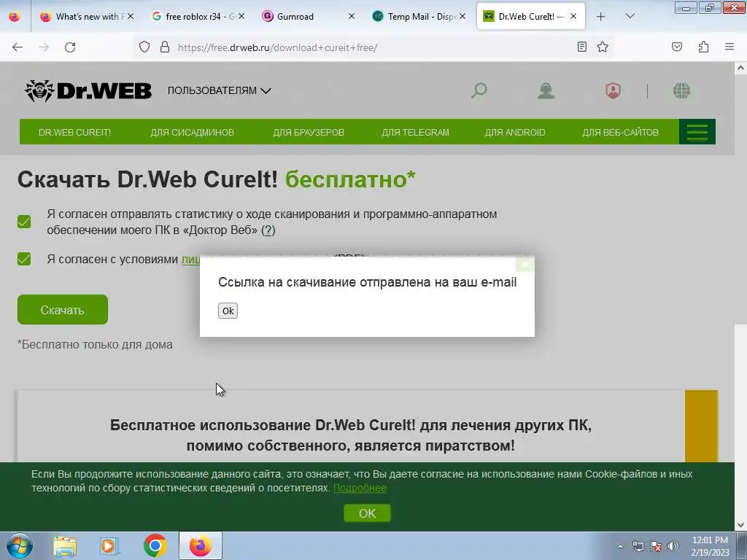Switch to the free roblox r34 Google tab

click(x=196, y=17)
